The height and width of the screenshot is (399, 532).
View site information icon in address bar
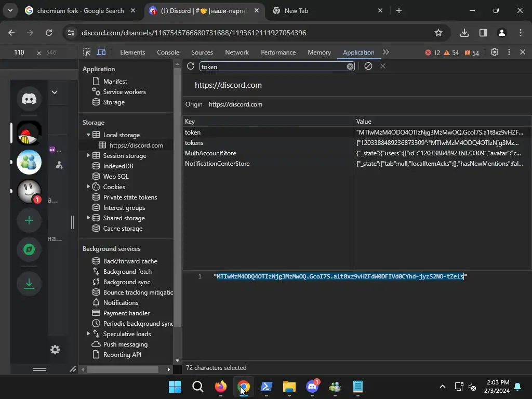click(71, 33)
